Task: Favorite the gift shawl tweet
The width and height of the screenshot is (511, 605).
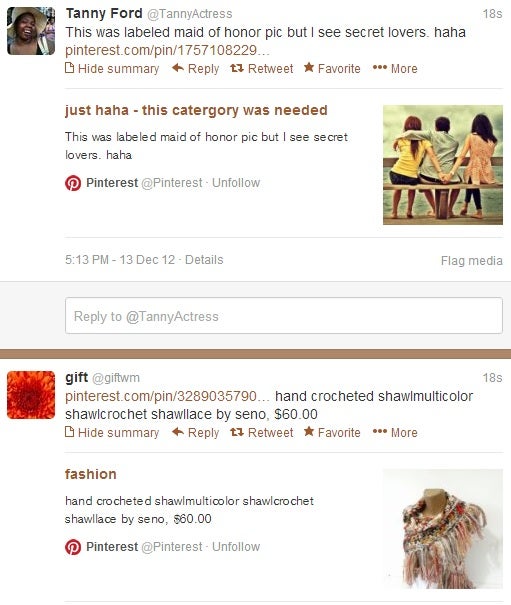Action: click(332, 433)
